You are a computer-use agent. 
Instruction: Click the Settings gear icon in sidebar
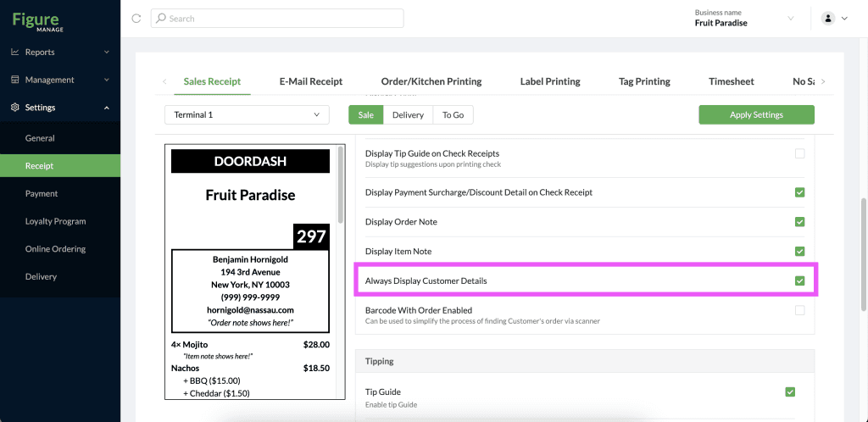15,108
